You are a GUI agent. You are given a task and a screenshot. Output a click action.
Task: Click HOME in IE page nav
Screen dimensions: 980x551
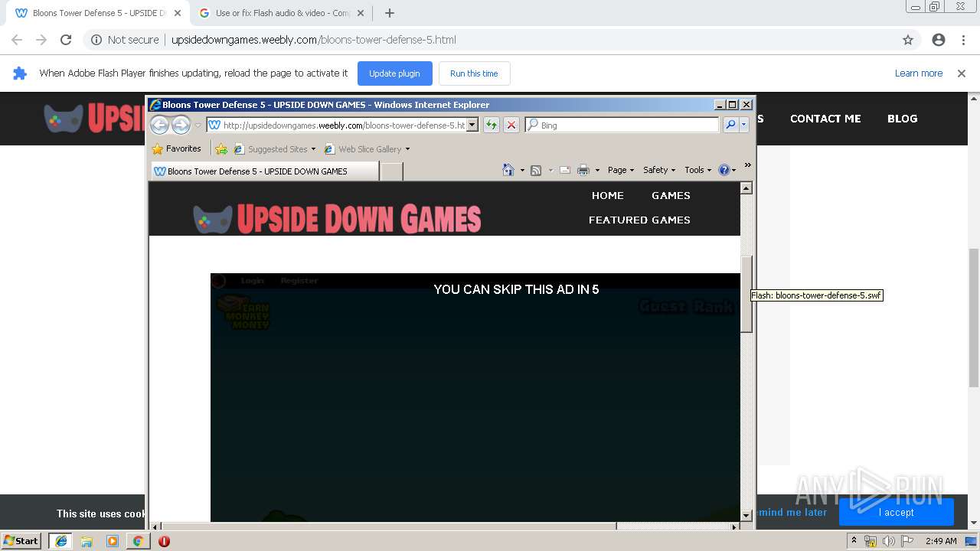click(607, 195)
